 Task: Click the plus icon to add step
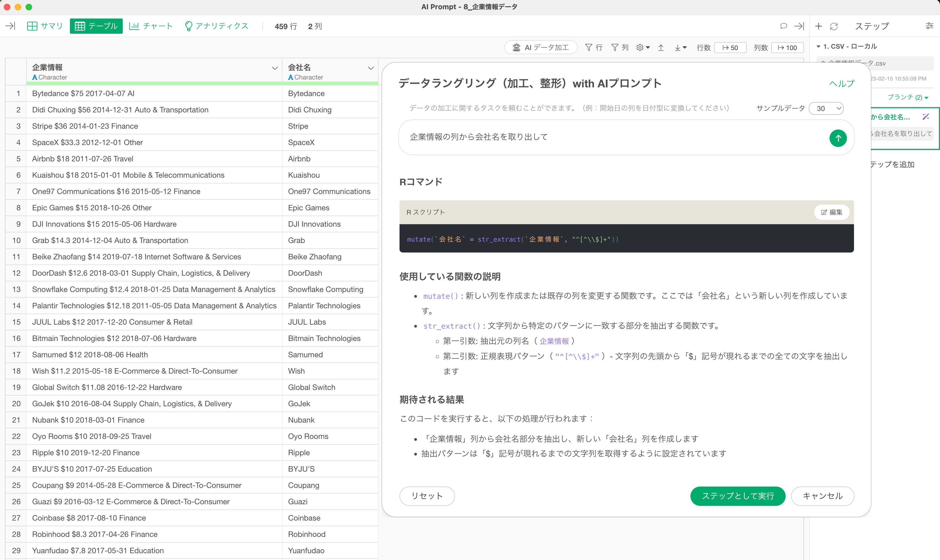(x=818, y=26)
